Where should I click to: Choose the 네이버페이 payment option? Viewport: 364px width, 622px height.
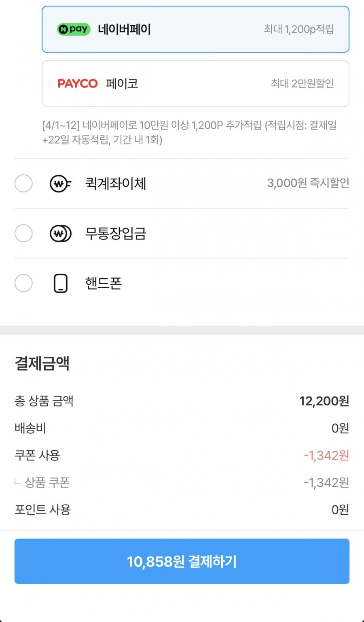195,29
